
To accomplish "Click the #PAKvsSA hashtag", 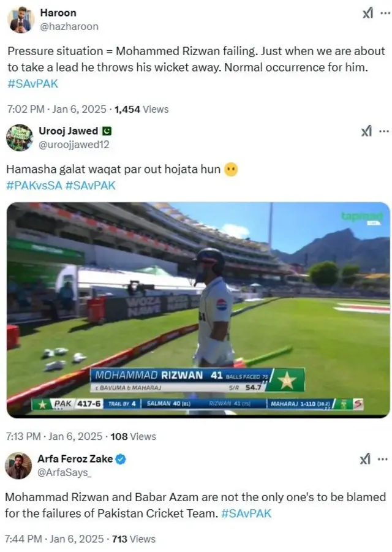I will [34, 185].
